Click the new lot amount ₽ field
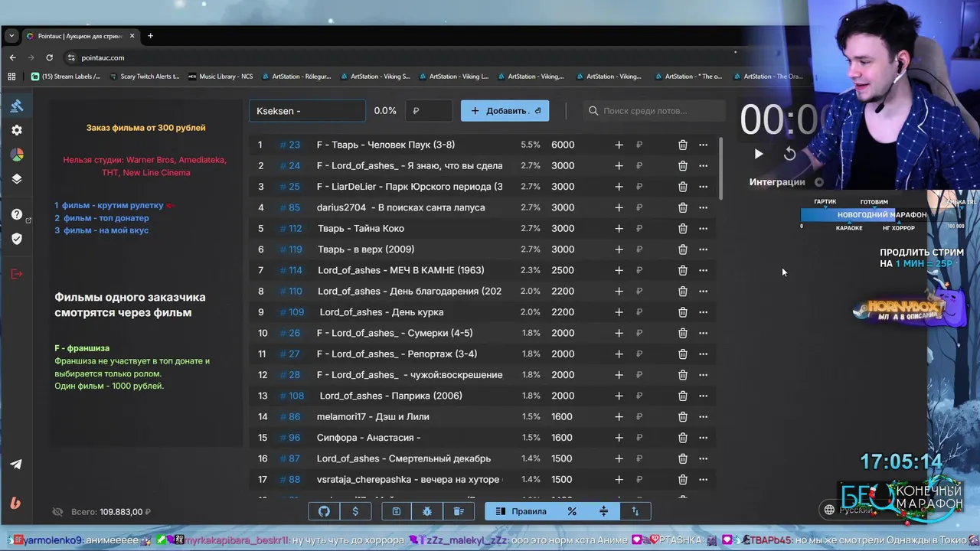 coord(428,111)
